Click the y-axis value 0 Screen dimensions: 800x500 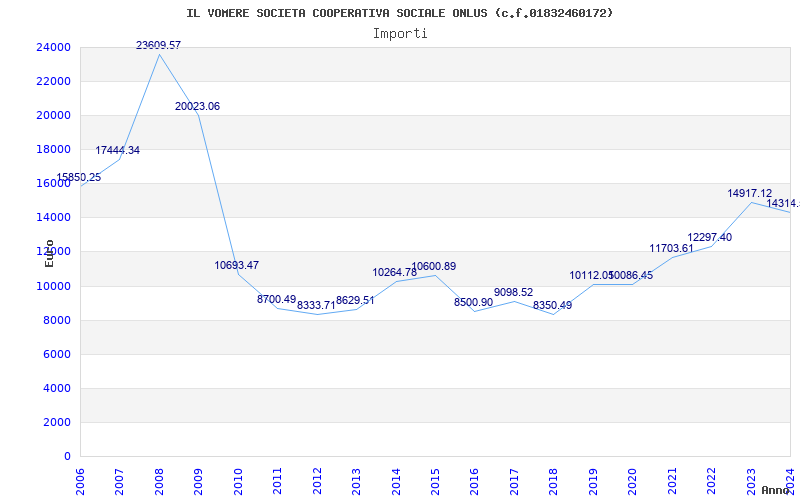point(67,457)
